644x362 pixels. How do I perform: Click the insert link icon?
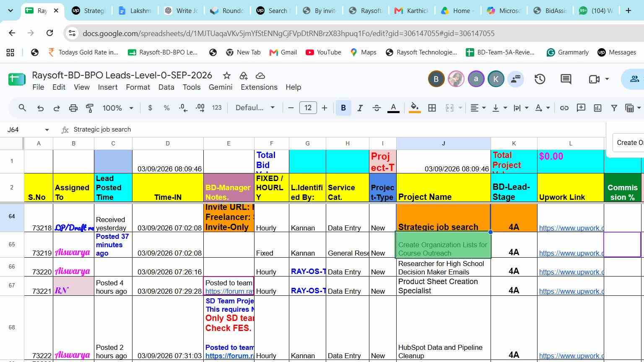click(564, 108)
